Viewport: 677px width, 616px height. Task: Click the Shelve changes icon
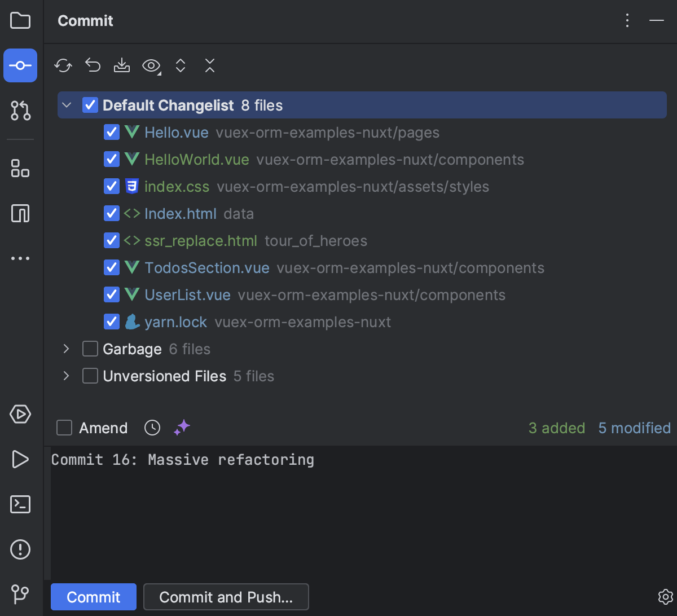121,66
